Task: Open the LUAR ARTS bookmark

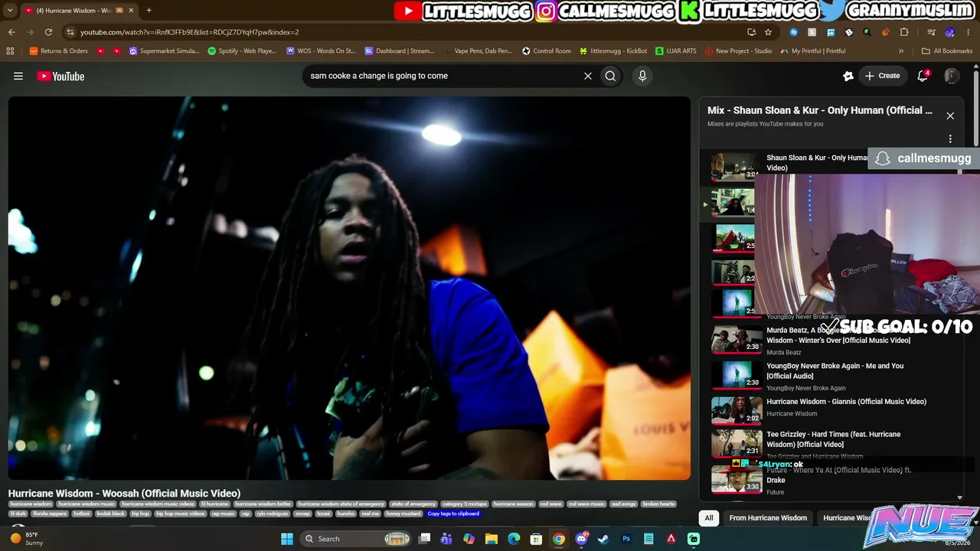Action: pyautogui.click(x=676, y=51)
